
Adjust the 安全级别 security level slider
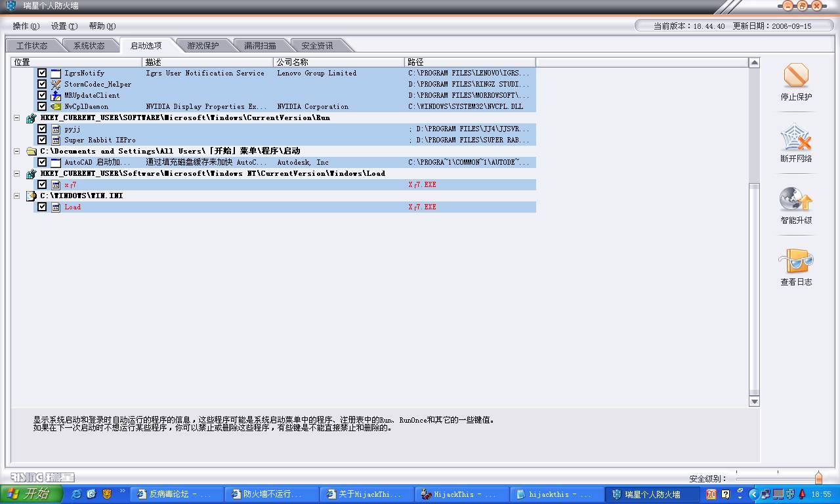tap(818, 477)
